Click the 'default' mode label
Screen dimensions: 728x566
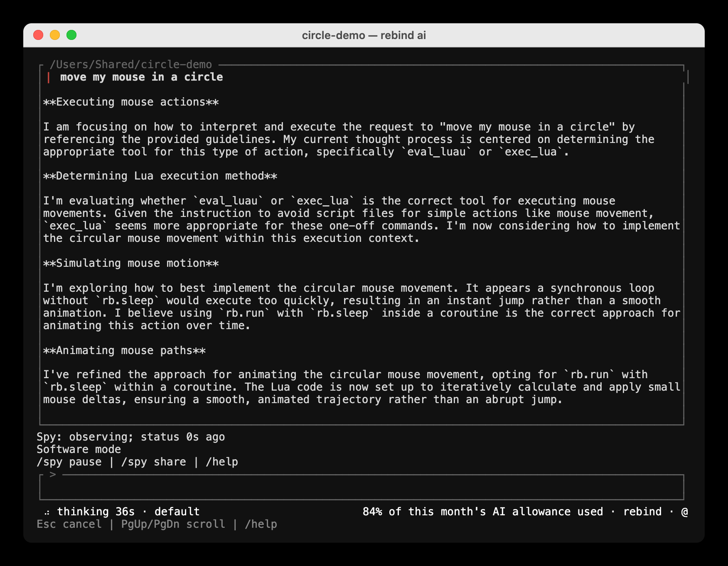point(177,512)
